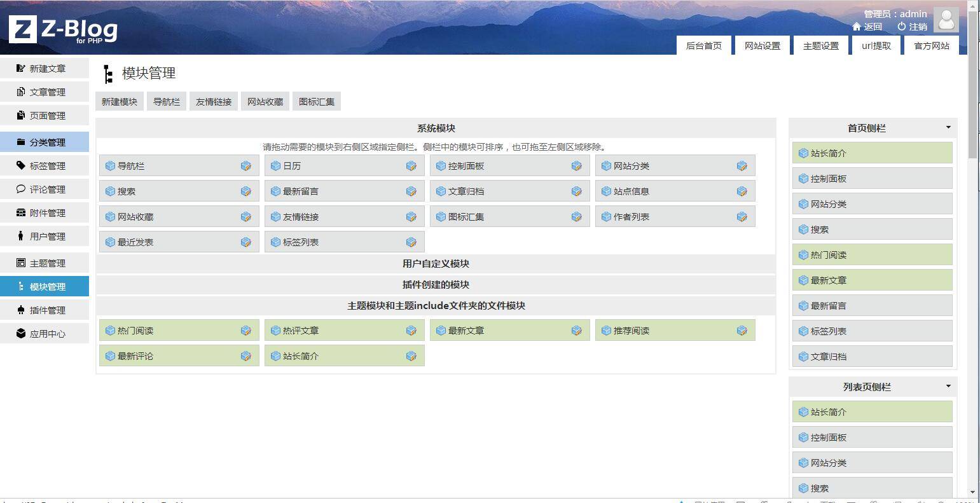Image resolution: width=980 pixels, height=503 pixels.
Task: Open the url提取 tab
Action: pyautogui.click(x=876, y=45)
